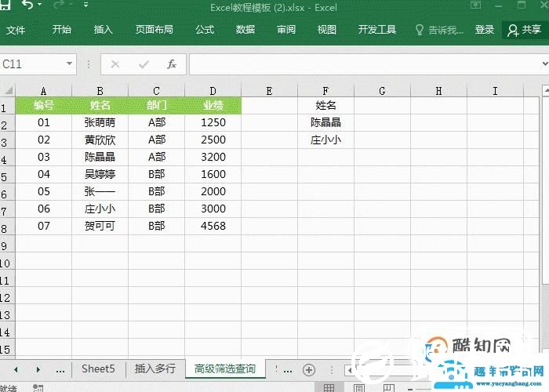
Task: Click cell containing 黄欣欣
Action: [100, 140]
